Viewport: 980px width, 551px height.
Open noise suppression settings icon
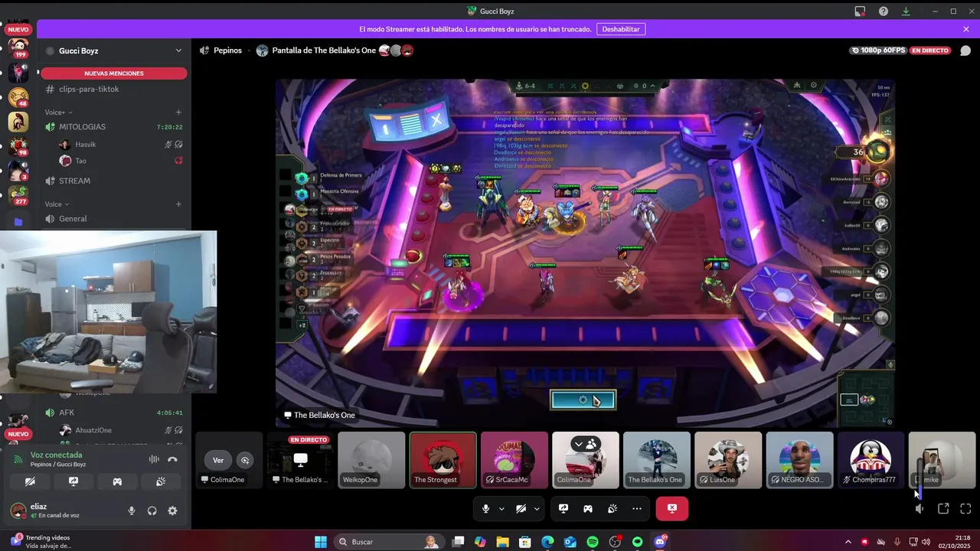154,459
